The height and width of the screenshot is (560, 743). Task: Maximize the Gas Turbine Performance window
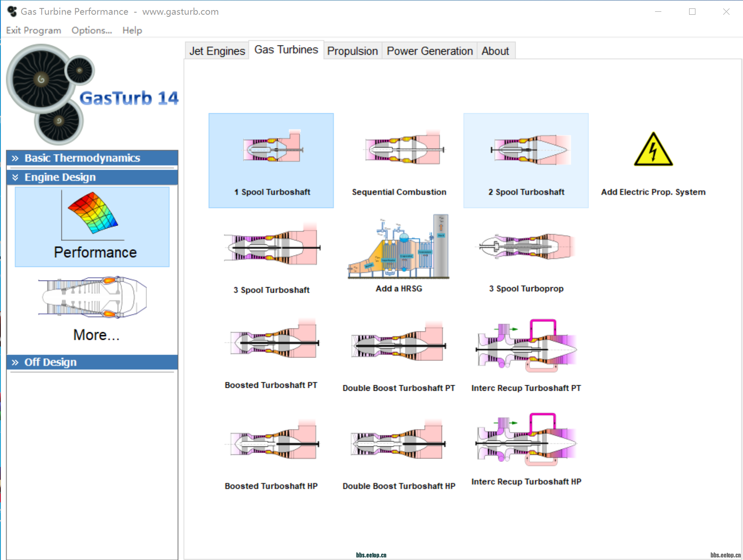(692, 12)
